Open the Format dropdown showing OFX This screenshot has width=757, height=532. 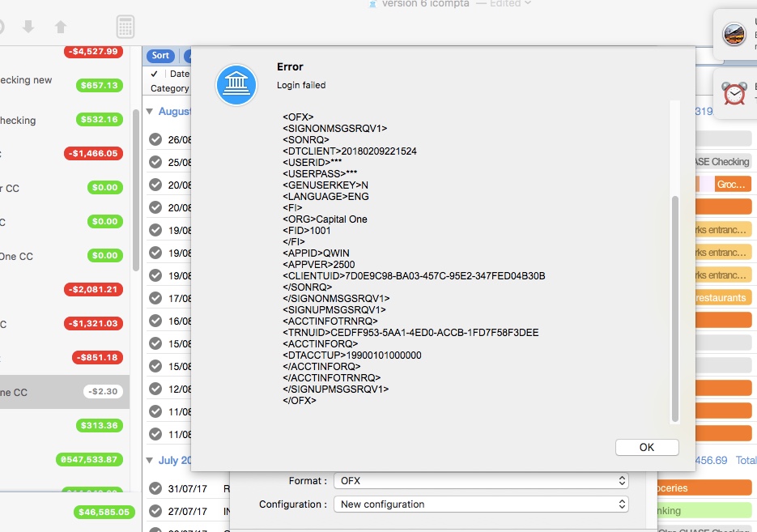[481, 481]
